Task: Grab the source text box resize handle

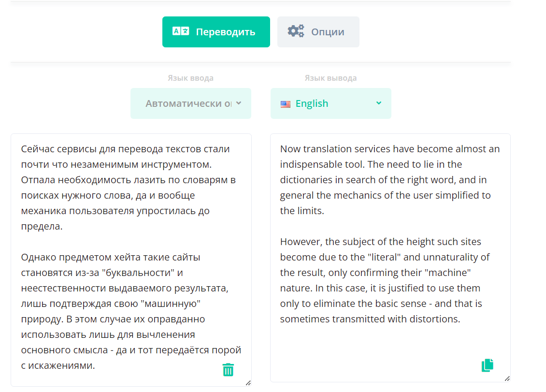Action: click(248, 383)
